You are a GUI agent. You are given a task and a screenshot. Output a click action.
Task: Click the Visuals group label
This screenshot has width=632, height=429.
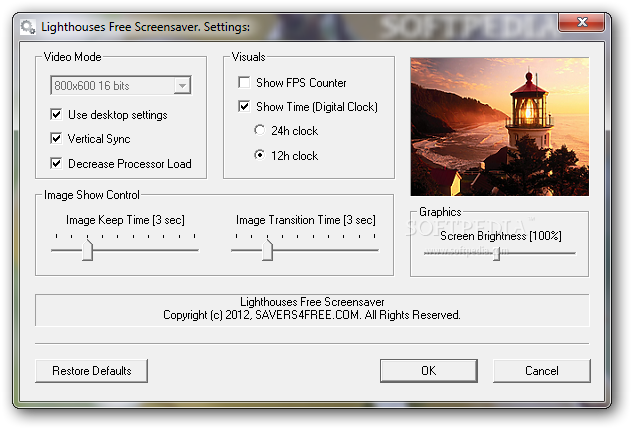coord(249,57)
